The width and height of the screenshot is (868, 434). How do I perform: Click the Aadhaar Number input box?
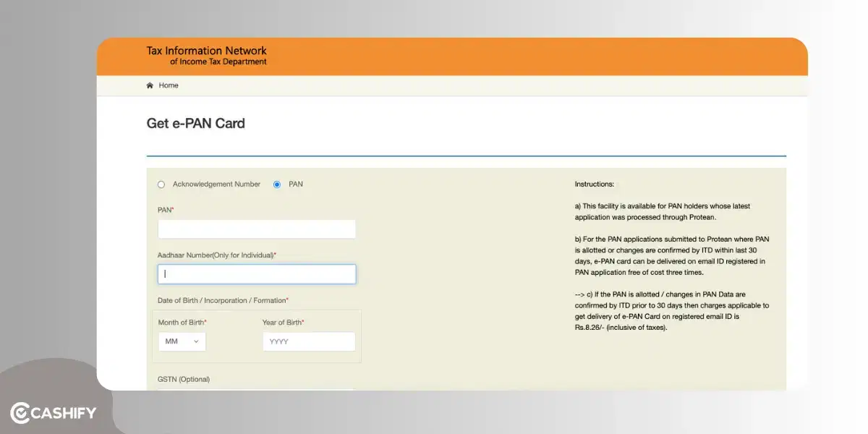[257, 274]
